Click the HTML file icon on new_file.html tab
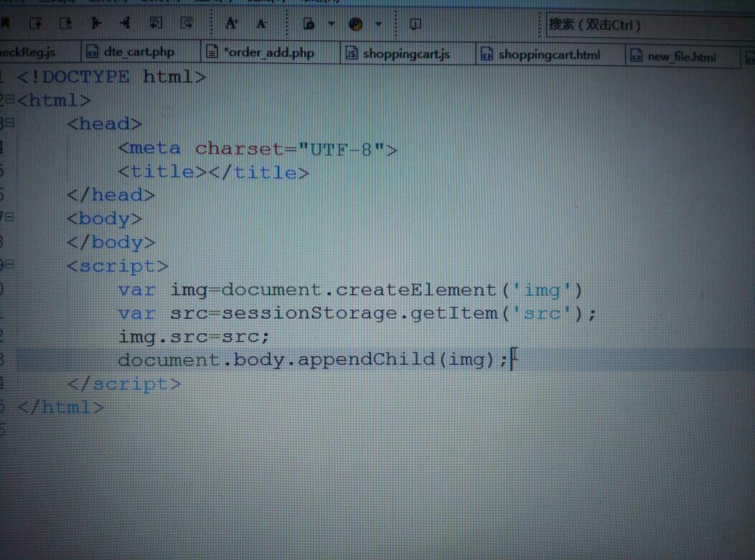The image size is (755, 560). [636, 56]
